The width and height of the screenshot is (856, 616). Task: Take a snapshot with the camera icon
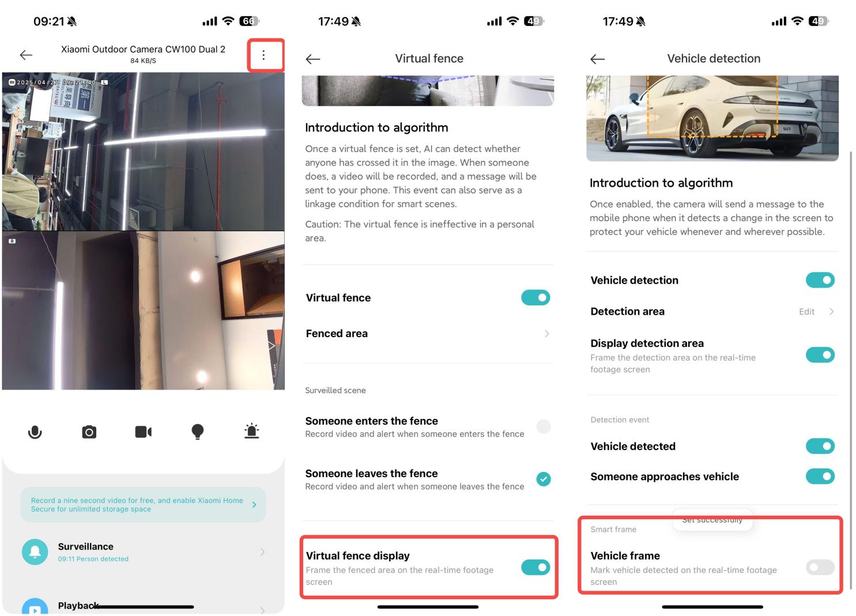click(89, 432)
